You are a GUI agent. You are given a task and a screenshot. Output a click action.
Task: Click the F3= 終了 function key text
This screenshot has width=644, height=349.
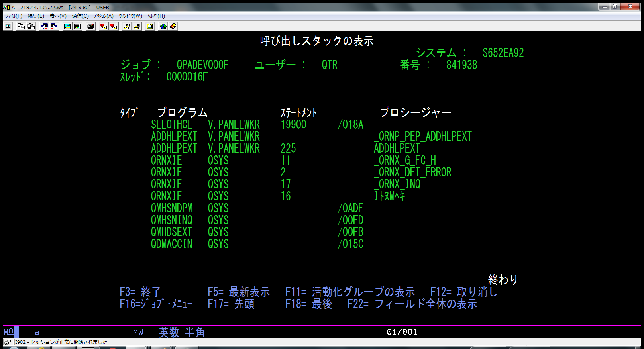pyautogui.click(x=140, y=292)
